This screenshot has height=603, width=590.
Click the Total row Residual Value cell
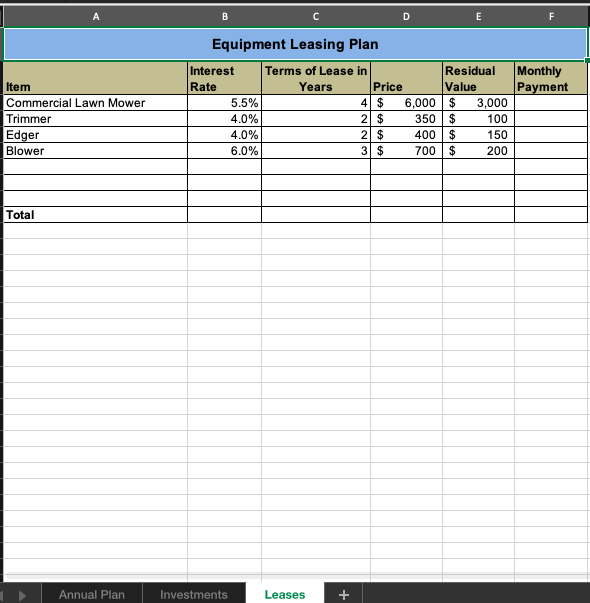point(478,215)
